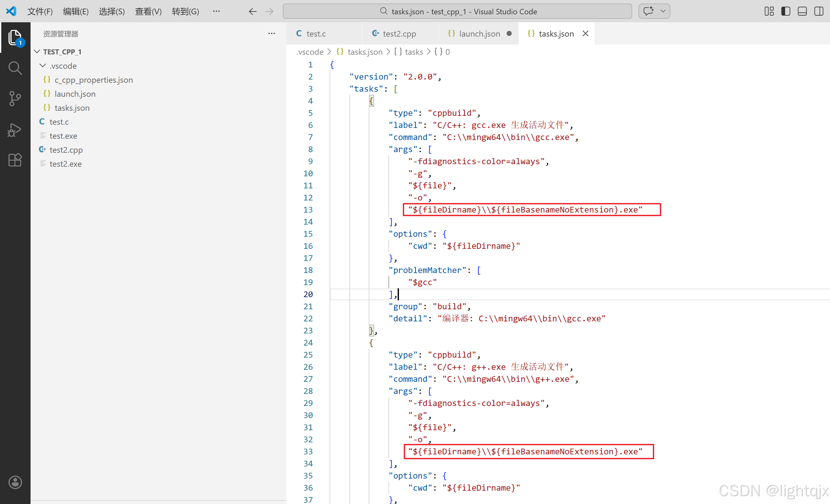The height and width of the screenshot is (504, 830).
Task: Collapse the .vscode folder
Action: tap(43, 66)
